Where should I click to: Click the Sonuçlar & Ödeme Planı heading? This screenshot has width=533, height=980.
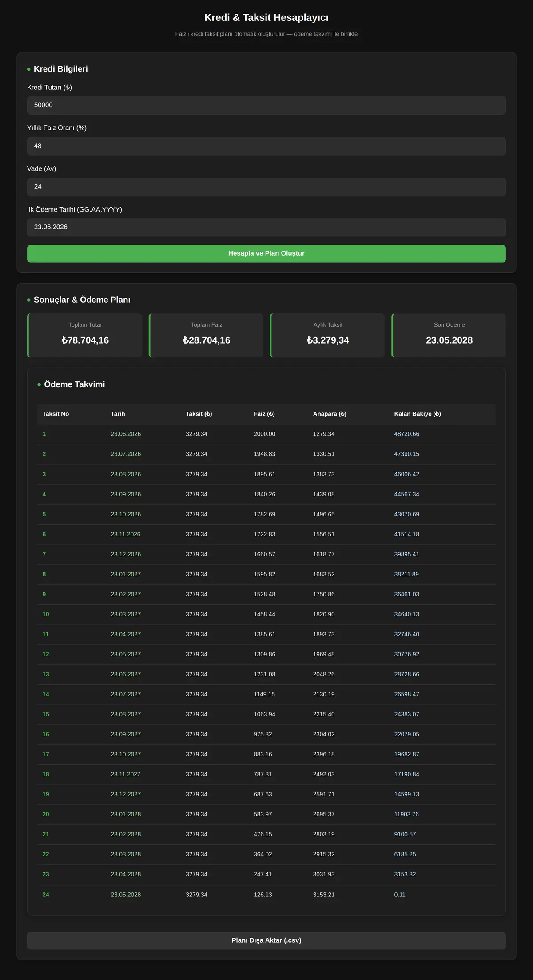pos(82,300)
